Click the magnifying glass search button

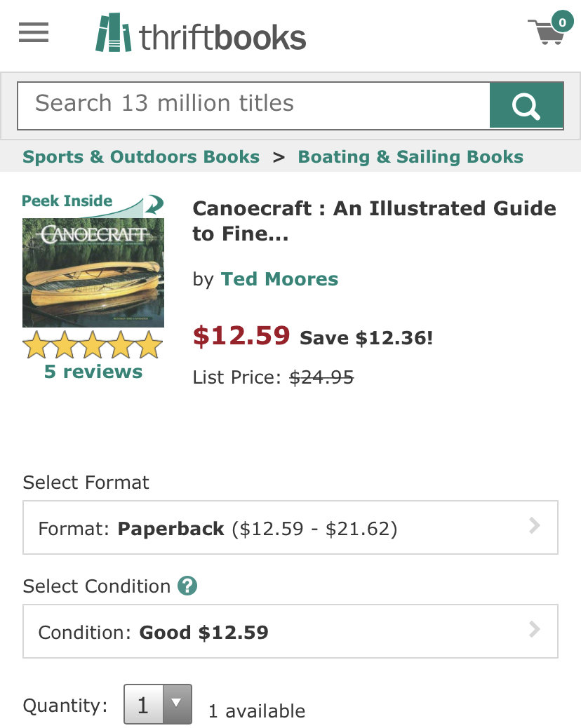tap(526, 105)
